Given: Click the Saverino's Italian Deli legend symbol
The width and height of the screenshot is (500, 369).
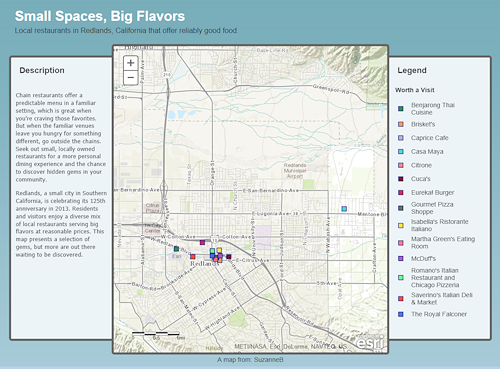Looking at the screenshot, I should point(401,298).
